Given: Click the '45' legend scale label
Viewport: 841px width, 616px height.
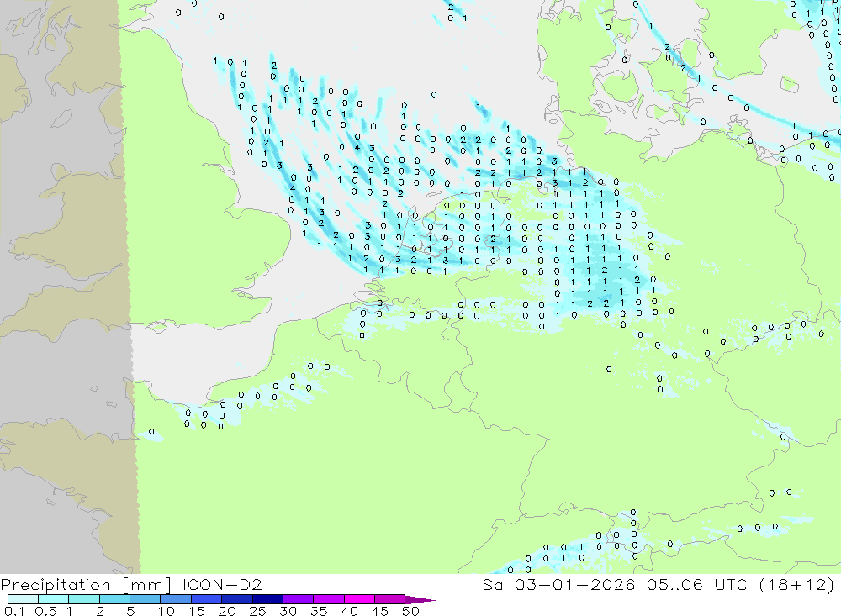Looking at the screenshot, I should (x=380, y=611).
